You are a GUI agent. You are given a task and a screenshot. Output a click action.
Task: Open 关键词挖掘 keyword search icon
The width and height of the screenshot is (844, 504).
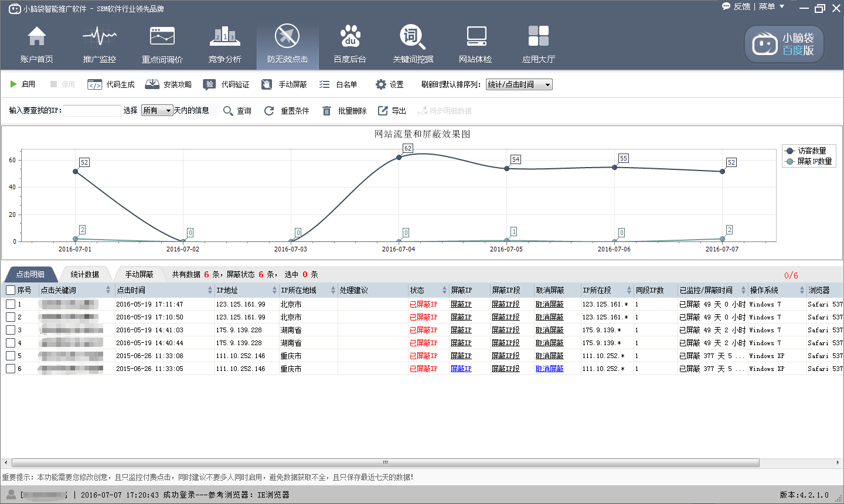point(413,37)
